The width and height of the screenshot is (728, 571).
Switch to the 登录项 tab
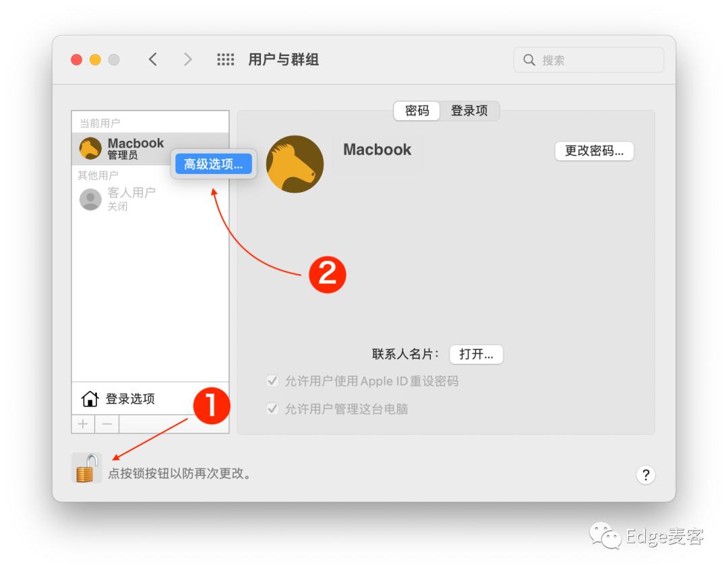(x=471, y=111)
